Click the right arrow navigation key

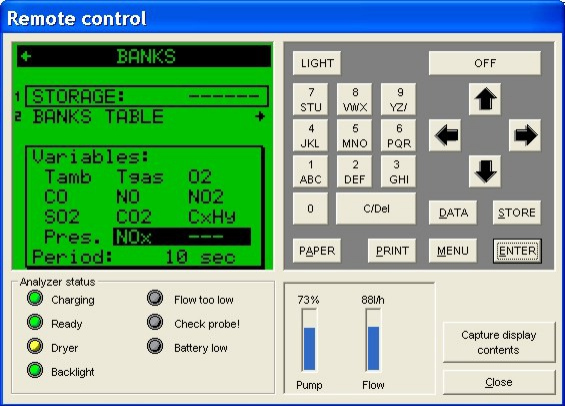[x=525, y=135]
